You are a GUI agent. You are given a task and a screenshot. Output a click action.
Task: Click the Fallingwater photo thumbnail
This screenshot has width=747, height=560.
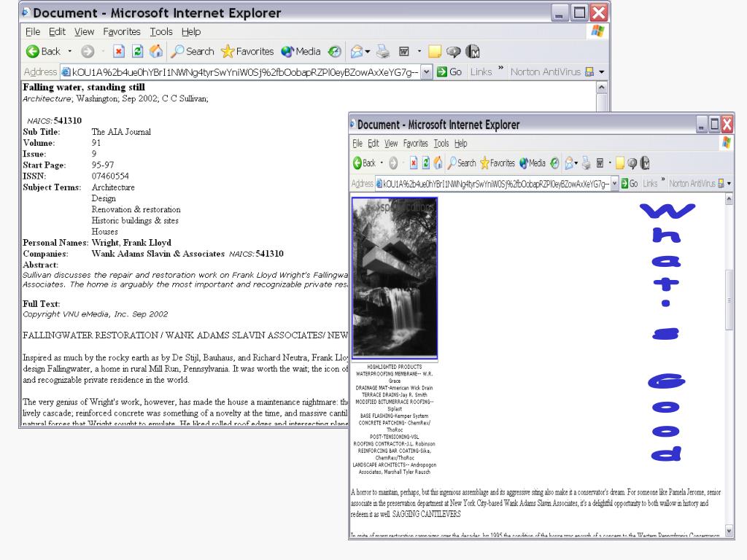tap(395, 278)
